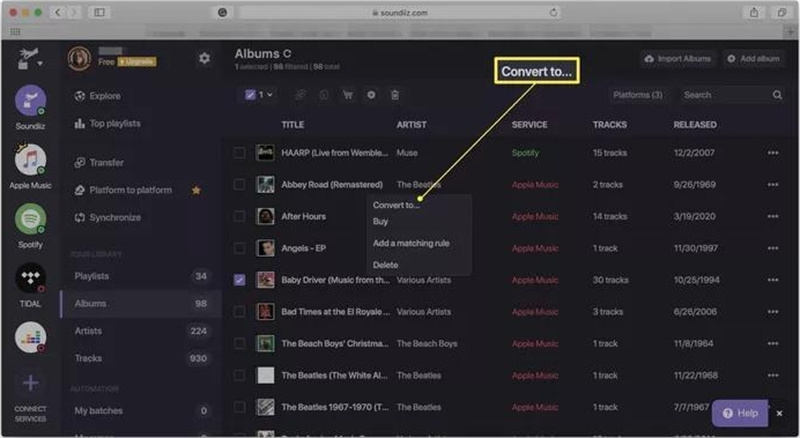Refresh albums list icon next to title
The height and width of the screenshot is (438, 800).
(287, 54)
